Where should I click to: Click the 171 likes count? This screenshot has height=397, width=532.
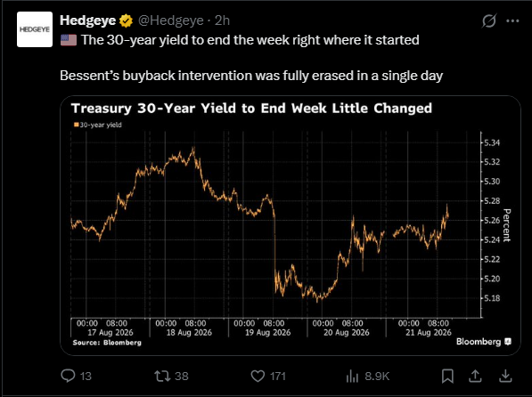coord(278,376)
